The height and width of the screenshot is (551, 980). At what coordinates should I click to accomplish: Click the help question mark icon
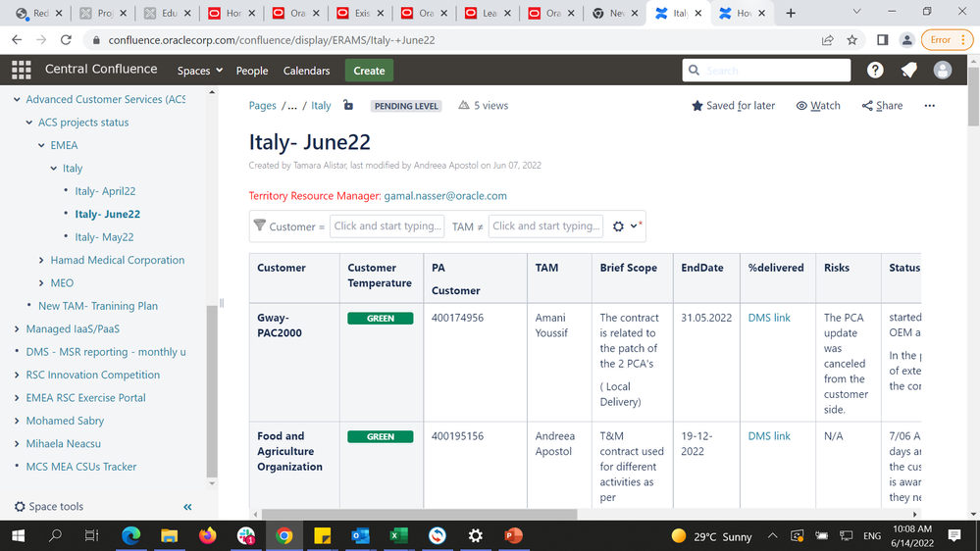875,70
